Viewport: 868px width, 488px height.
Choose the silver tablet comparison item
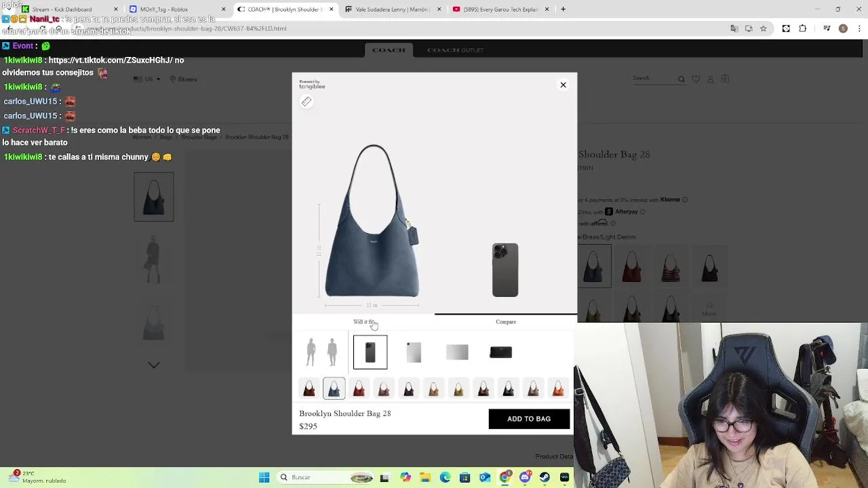click(414, 352)
